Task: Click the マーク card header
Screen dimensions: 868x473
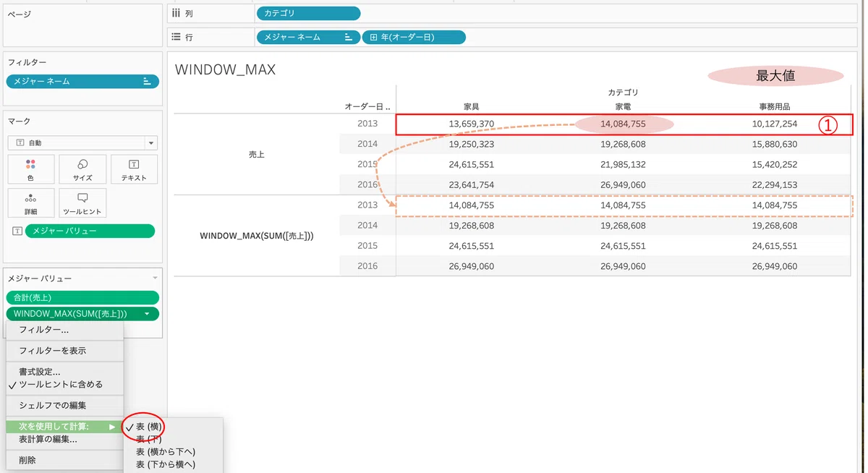Action: (x=19, y=121)
